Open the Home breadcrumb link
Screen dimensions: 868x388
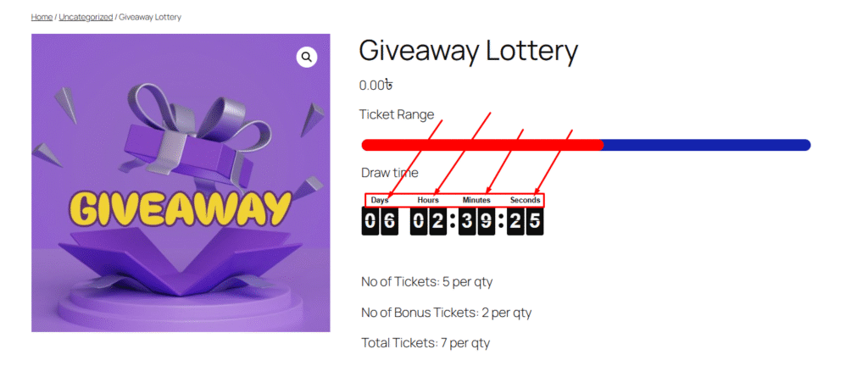[x=41, y=17]
